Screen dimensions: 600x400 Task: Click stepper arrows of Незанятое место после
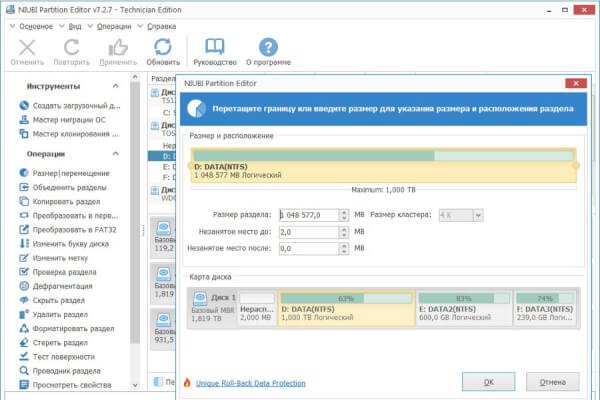click(344, 248)
